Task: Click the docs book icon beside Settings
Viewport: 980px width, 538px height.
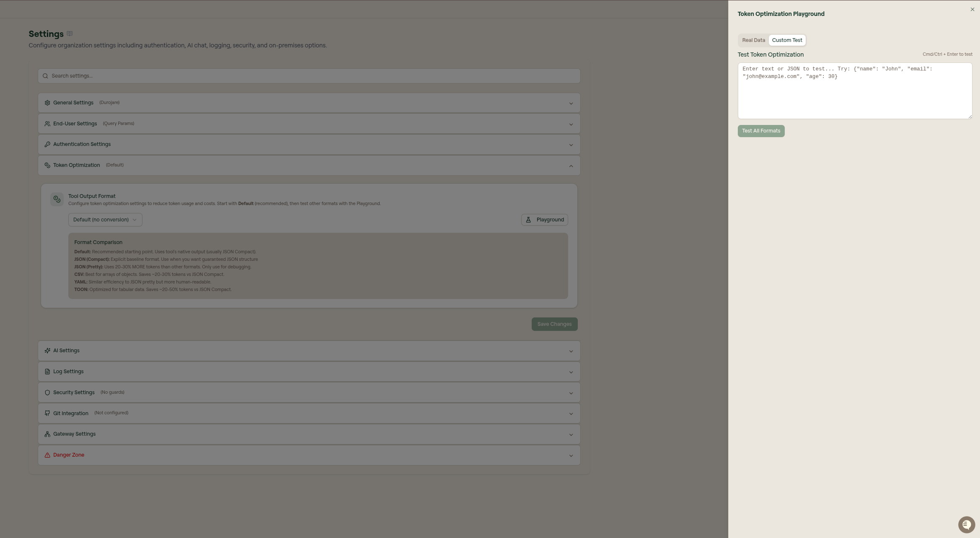Action: click(x=70, y=34)
